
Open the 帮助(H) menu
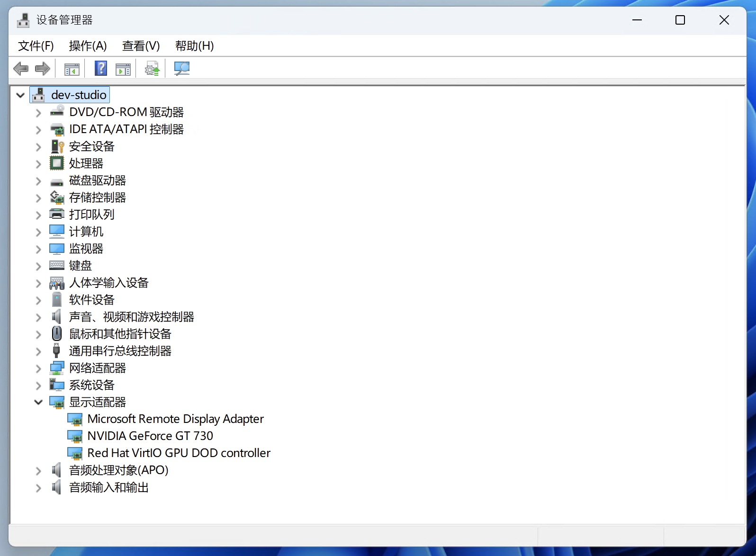click(194, 46)
